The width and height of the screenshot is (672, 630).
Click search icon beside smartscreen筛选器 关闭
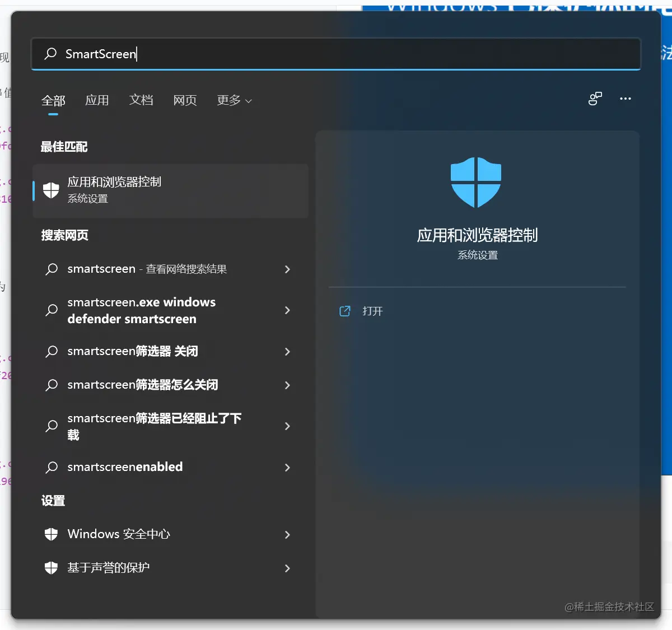52,352
